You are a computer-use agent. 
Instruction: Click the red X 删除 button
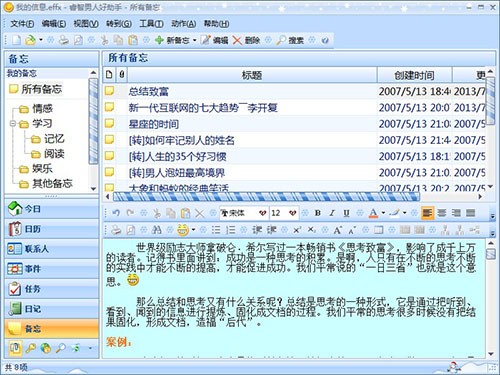coord(246,40)
